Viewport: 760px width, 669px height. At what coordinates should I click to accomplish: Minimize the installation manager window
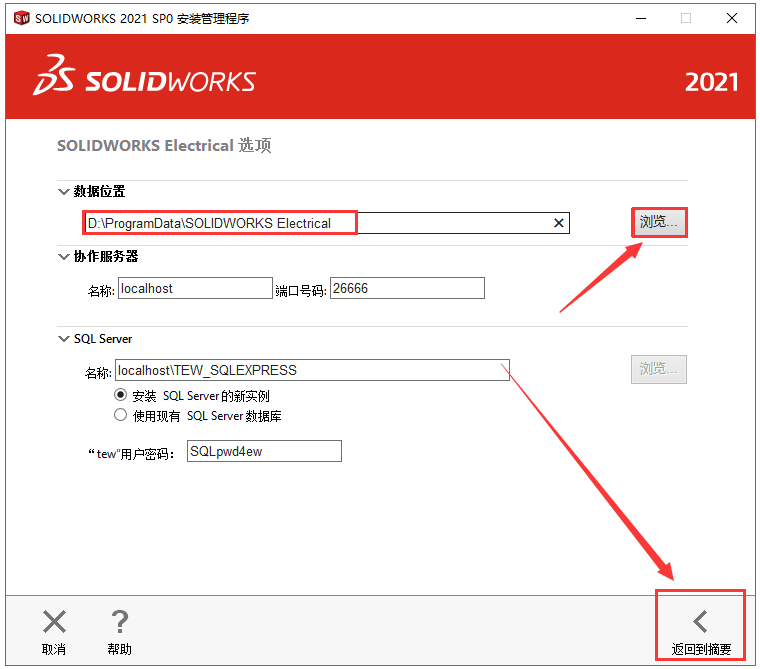click(641, 18)
